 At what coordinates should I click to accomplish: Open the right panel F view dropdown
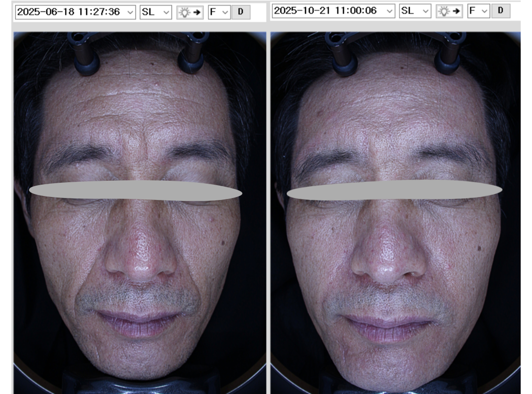click(x=478, y=11)
